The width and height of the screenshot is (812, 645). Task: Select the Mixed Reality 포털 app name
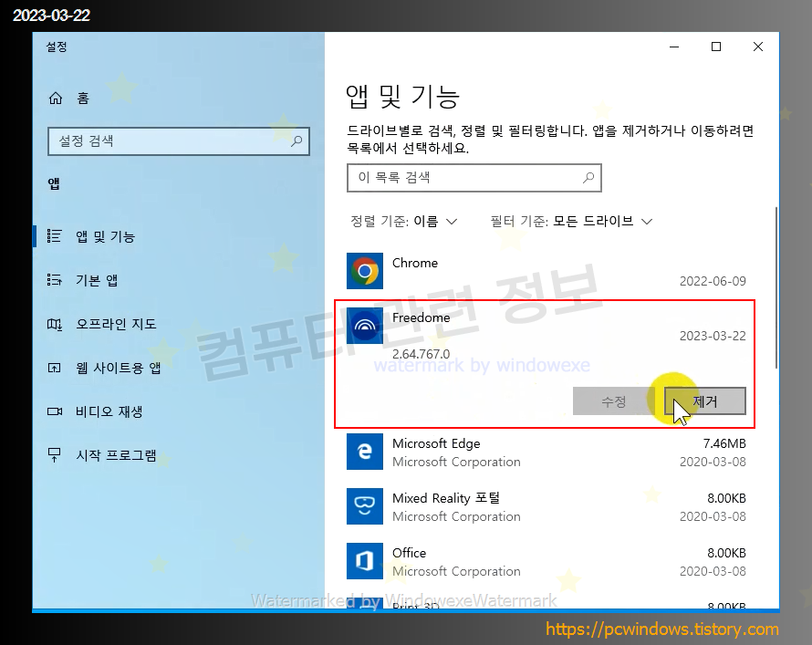coord(446,498)
